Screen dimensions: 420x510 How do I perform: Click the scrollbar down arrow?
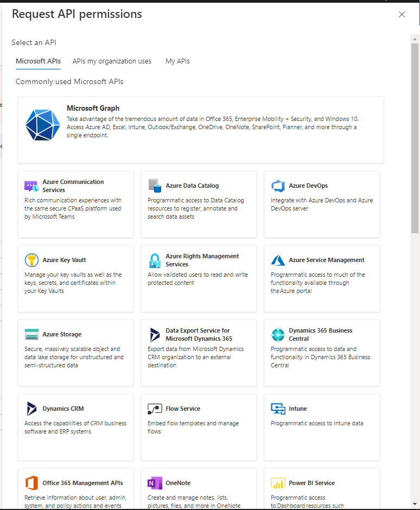[415, 505]
